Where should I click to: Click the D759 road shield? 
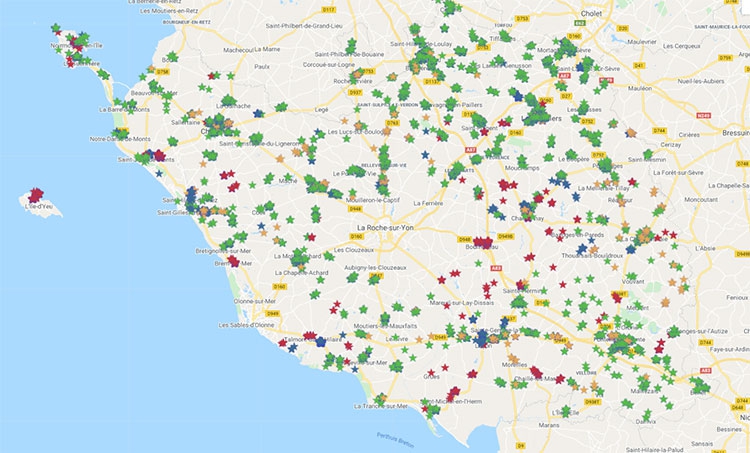click(x=726, y=58)
